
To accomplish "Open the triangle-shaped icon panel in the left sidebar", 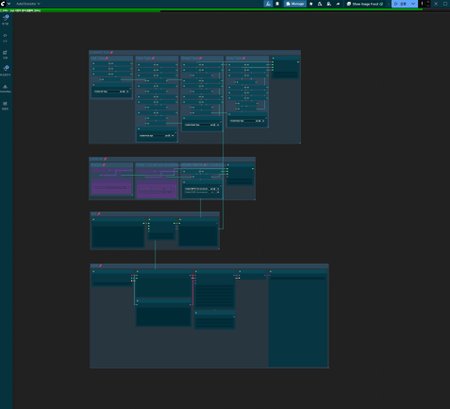I will (x=5, y=87).
